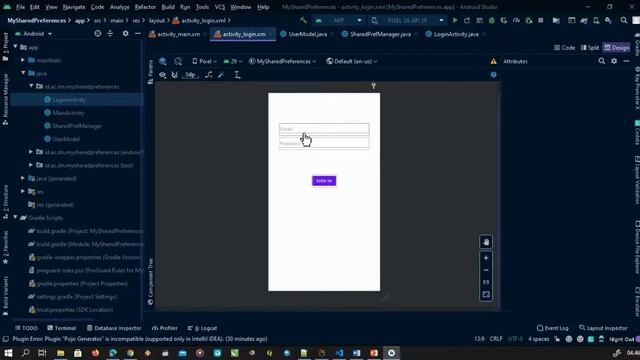
Task: Click Collapse All in Project panel
Action: [110, 33]
